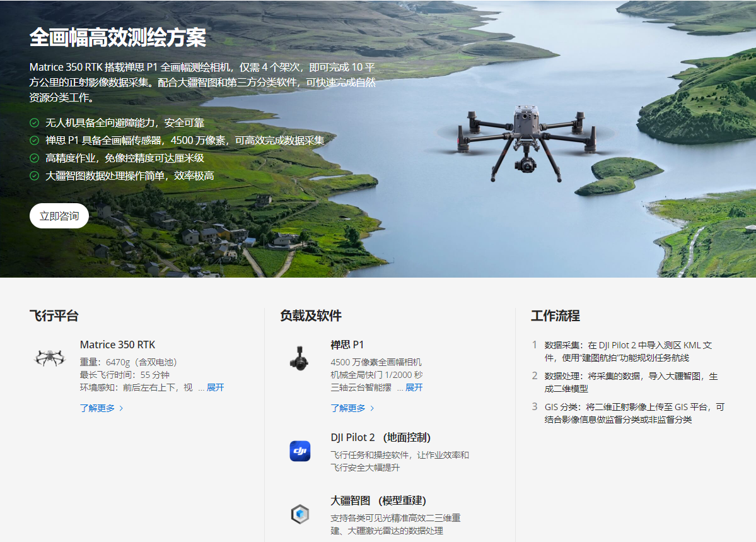
Task: Click checkmark icon beside 高精度作业
Action: [35, 158]
